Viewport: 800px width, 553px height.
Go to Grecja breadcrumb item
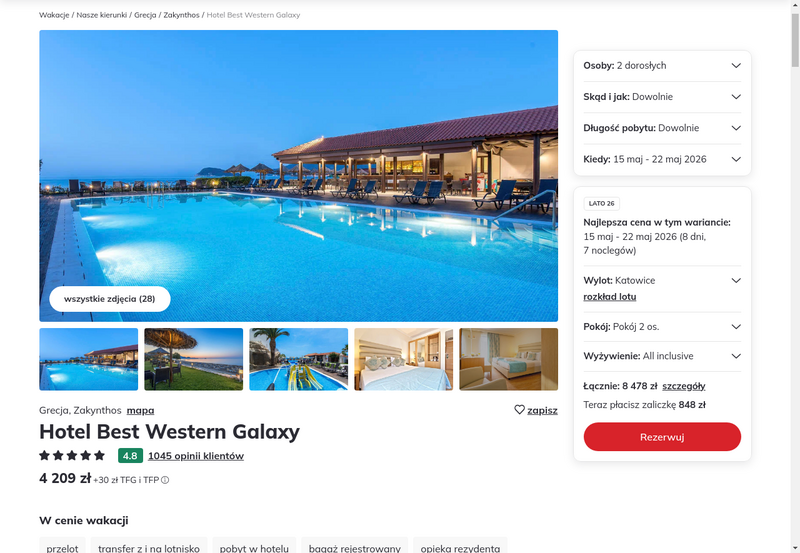[145, 15]
